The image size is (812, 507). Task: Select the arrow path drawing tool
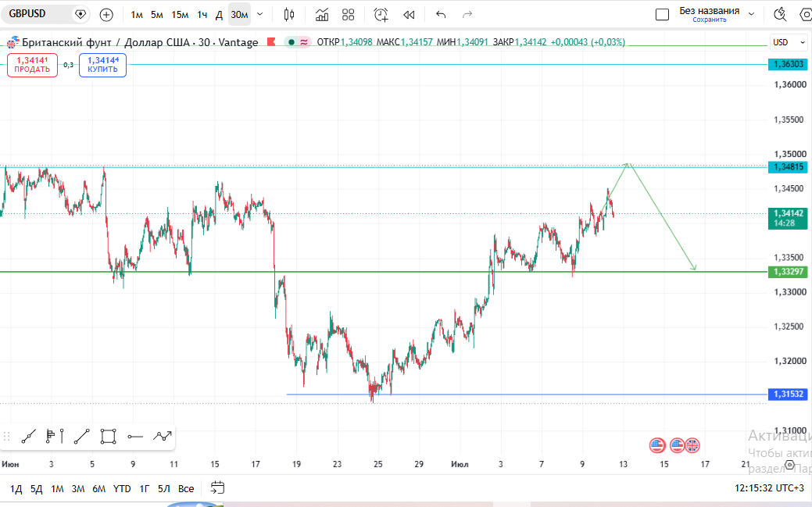(162, 437)
